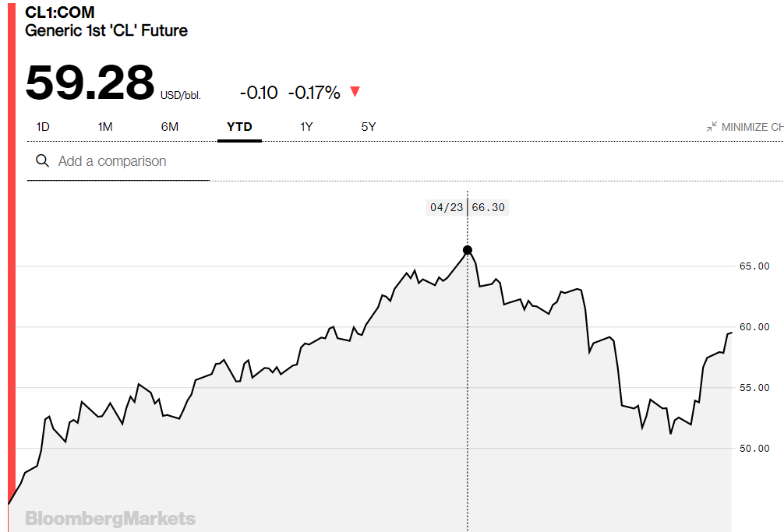Switch to the 5Y chart range
Image resolution: width=784 pixels, height=532 pixels.
[x=369, y=127]
